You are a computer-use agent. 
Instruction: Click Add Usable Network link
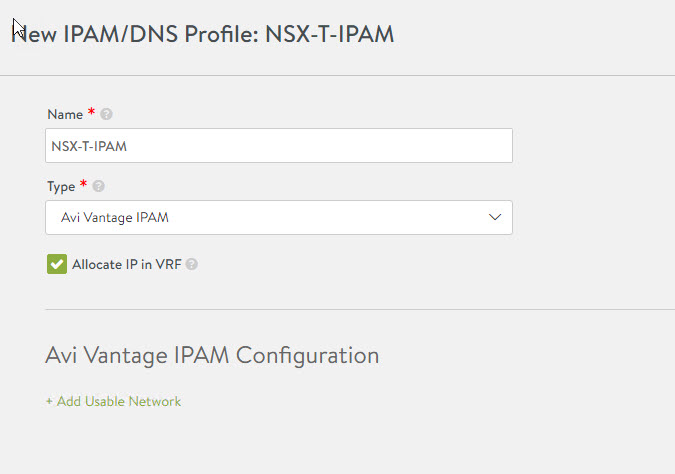tap(118, 402)
